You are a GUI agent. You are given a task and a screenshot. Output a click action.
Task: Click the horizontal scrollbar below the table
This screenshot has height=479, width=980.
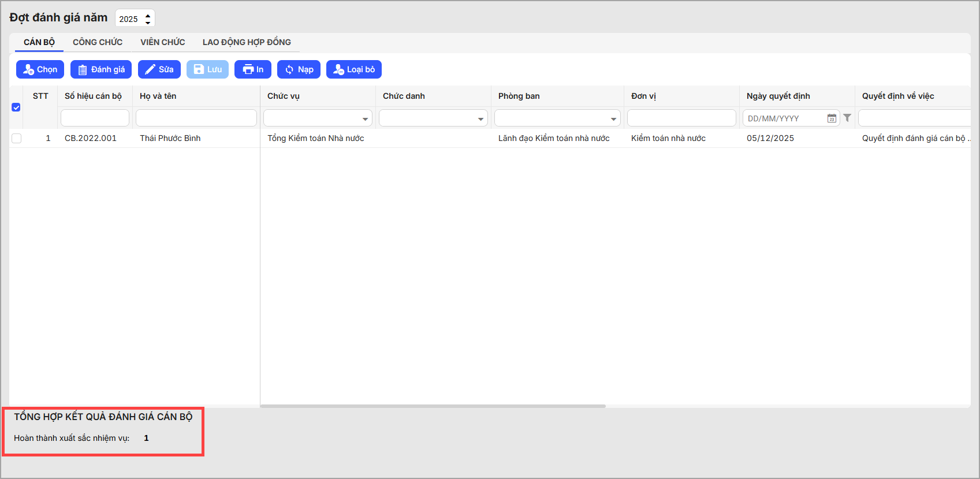click(433, 406)
